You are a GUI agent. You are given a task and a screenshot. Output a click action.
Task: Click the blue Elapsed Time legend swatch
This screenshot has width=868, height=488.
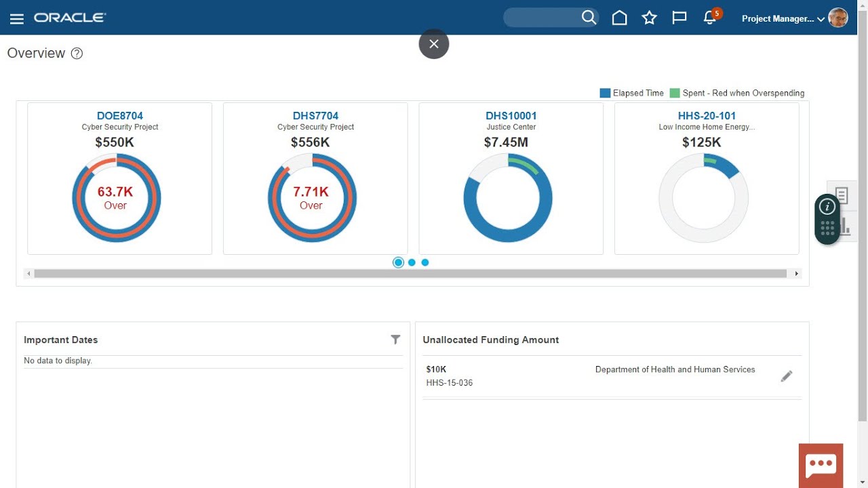click(605, 93)
